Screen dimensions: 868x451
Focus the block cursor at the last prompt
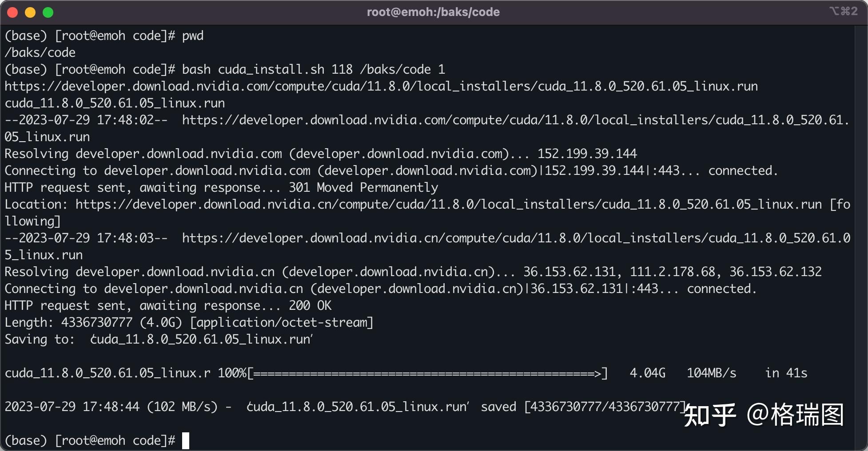coord(186,440)
